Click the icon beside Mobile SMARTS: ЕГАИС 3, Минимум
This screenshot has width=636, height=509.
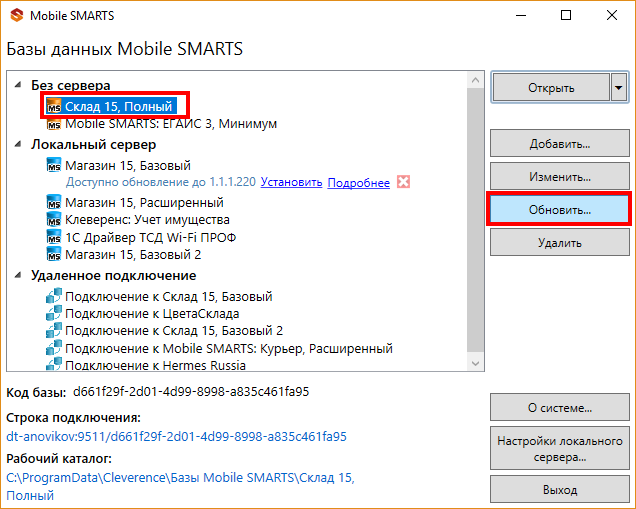tap(54, 124)
